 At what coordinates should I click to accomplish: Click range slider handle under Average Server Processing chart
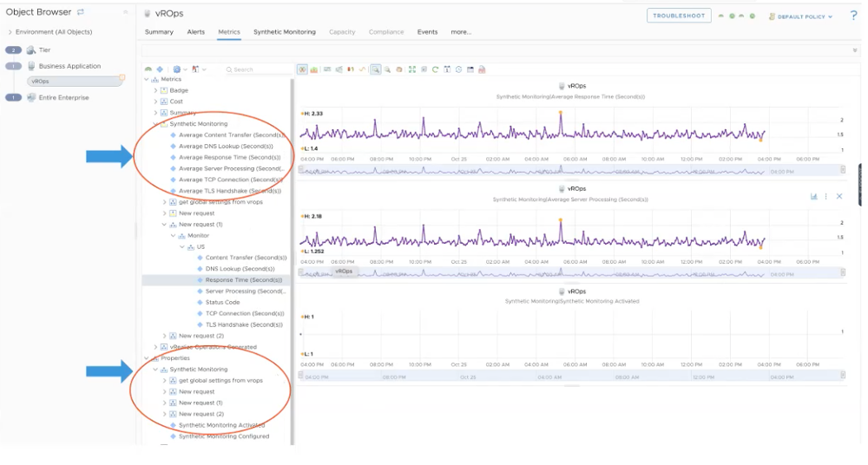pyautogui.click(x=843, y=272)
